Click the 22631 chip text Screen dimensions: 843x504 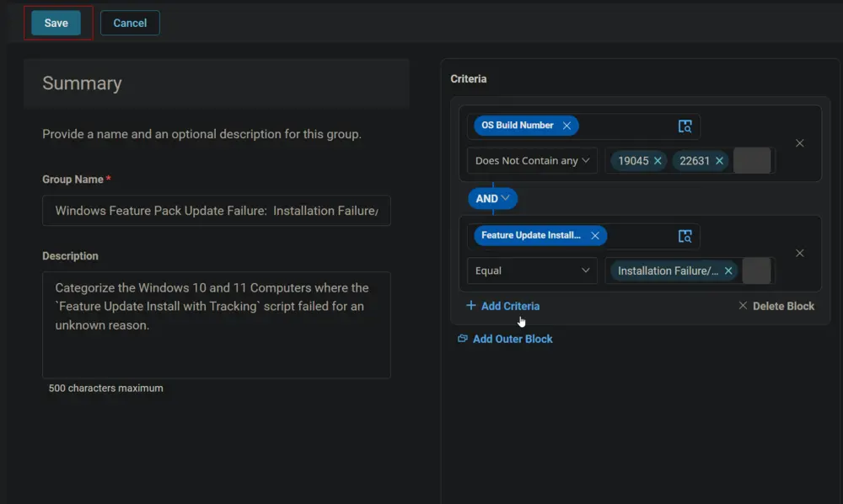[694, 161]
